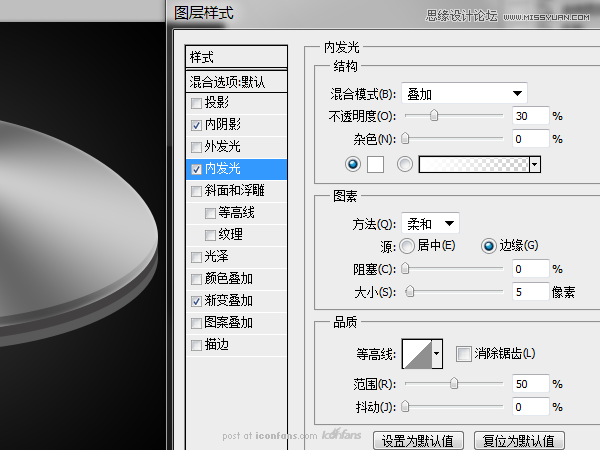Click the 范围 range field showing 50

[531, 384]
